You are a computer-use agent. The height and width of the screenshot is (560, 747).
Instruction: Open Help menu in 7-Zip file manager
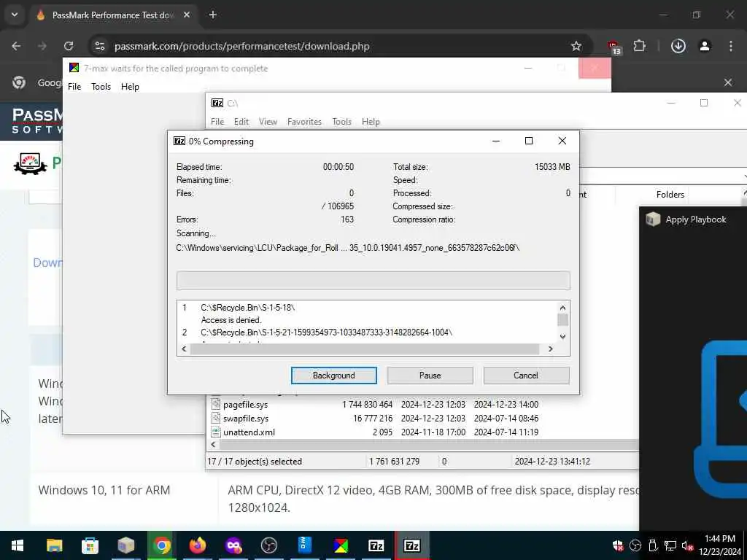click(371, 122)
